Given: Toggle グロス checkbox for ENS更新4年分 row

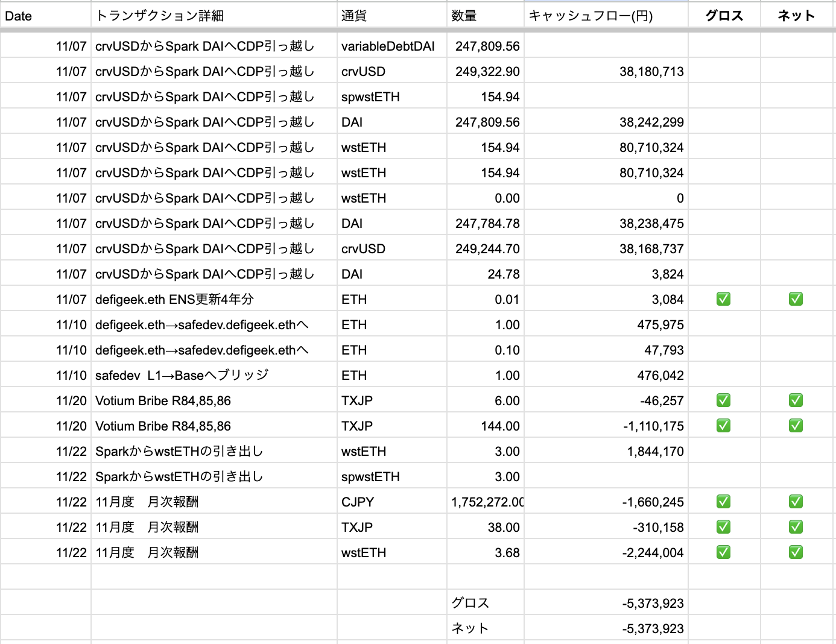Looking at the screenshot, I should coord(723,299).
